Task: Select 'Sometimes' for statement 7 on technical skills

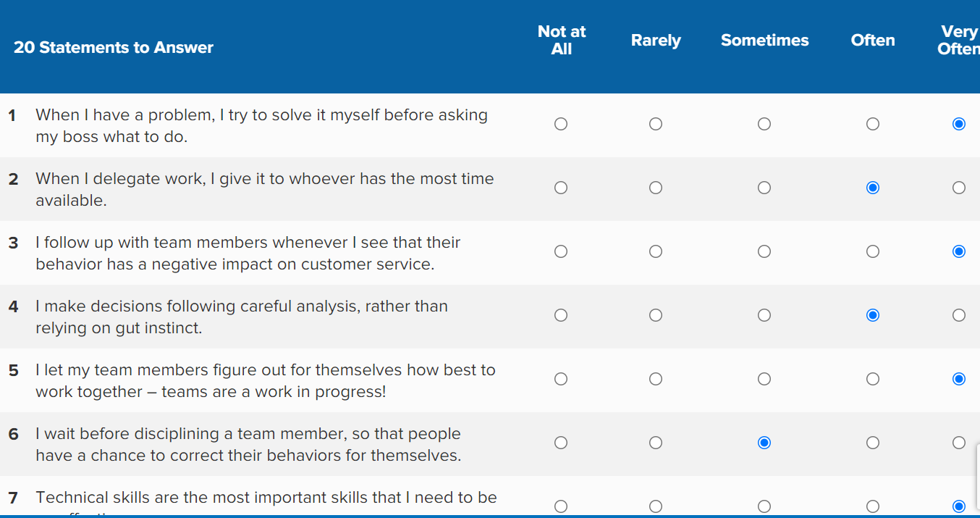Action: 764,506
